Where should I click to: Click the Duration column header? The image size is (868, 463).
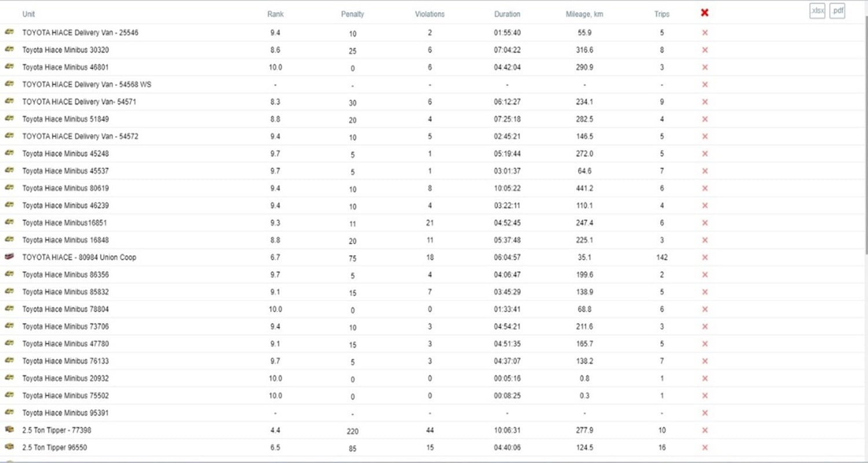point(507,14)
